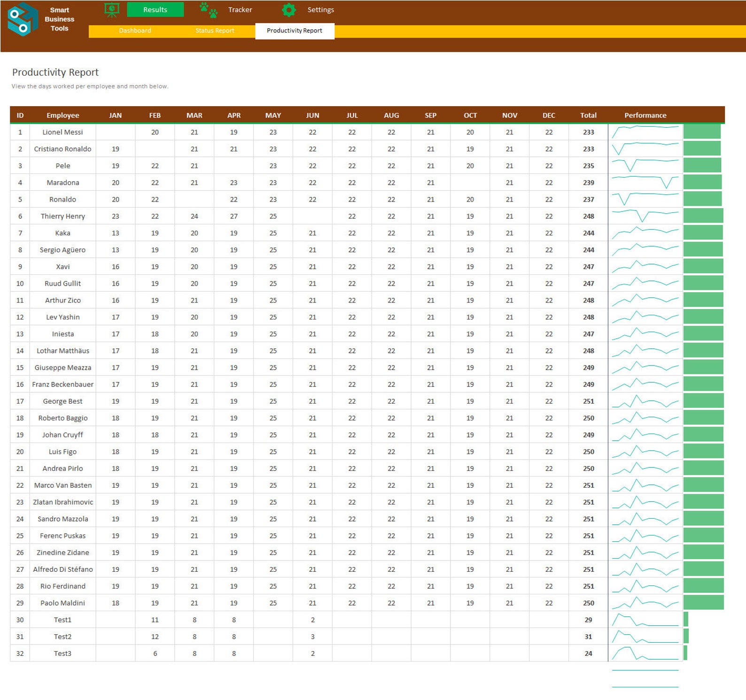Viewport: 746px width, 700px height.
Task: Click Test2's total value 31
Action: click(x=588, y=637)
